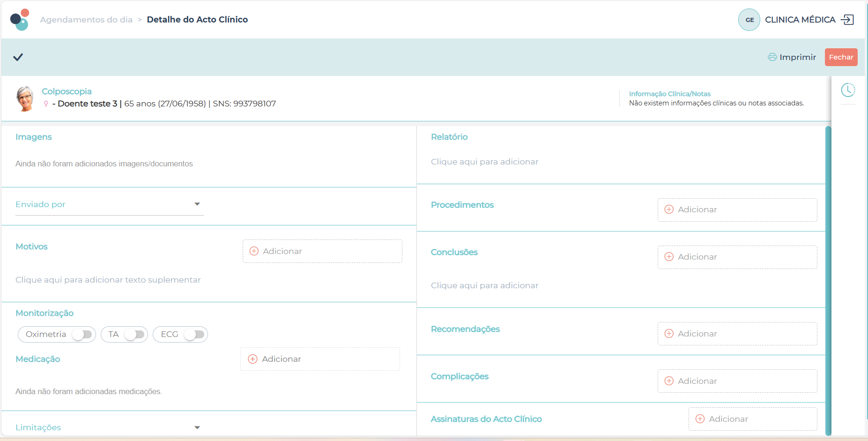Go back to Agendamentos do dia breadcrumb
868x441 pixels.
click(86, 20)
